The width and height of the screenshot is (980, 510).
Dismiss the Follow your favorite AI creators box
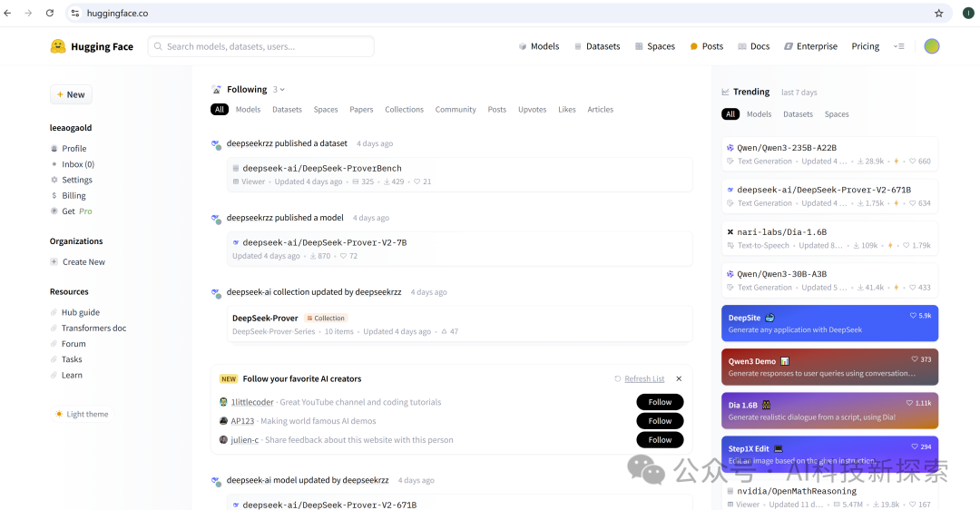click(679, 378)
